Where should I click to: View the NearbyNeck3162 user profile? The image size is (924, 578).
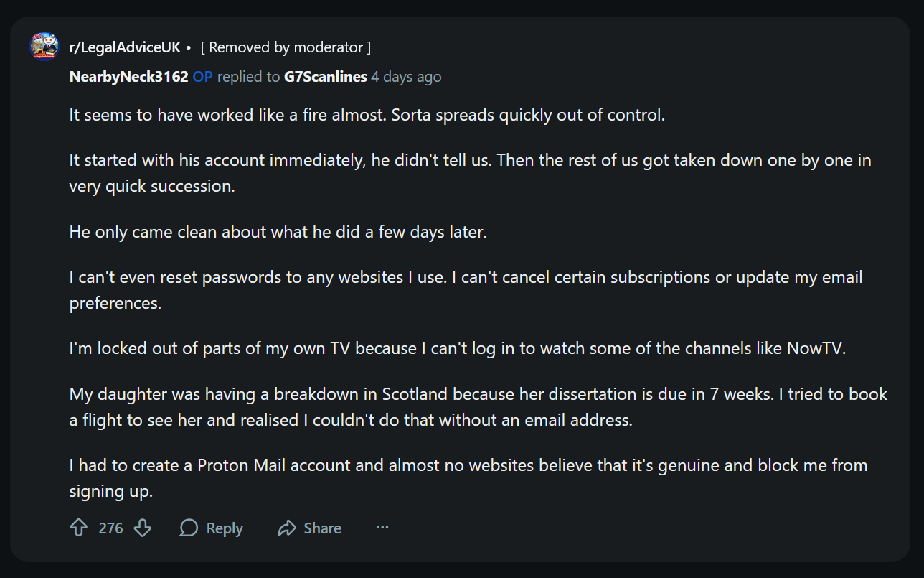tap(129, 77)
